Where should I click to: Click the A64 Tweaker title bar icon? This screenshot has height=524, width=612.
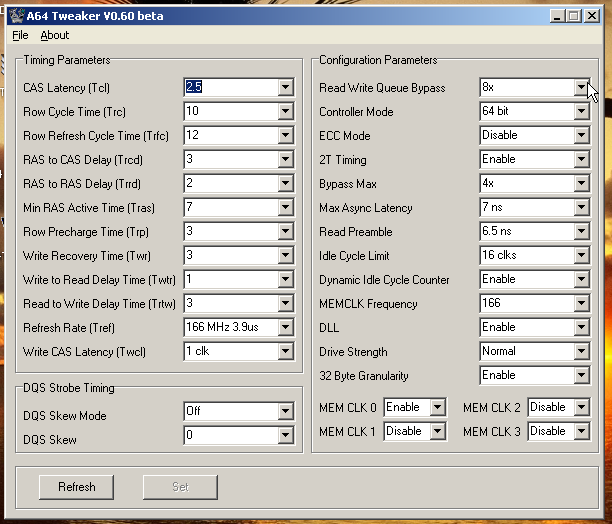coord(16,16)
